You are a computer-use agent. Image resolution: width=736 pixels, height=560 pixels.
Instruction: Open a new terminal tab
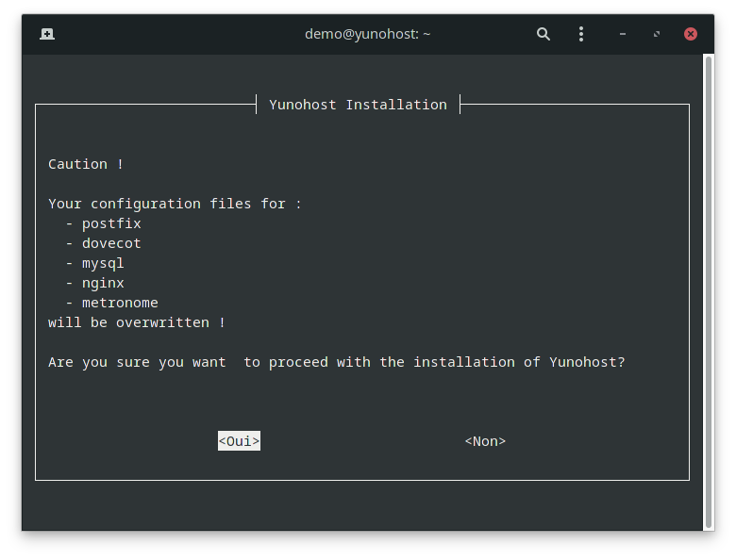pos(47,34)
